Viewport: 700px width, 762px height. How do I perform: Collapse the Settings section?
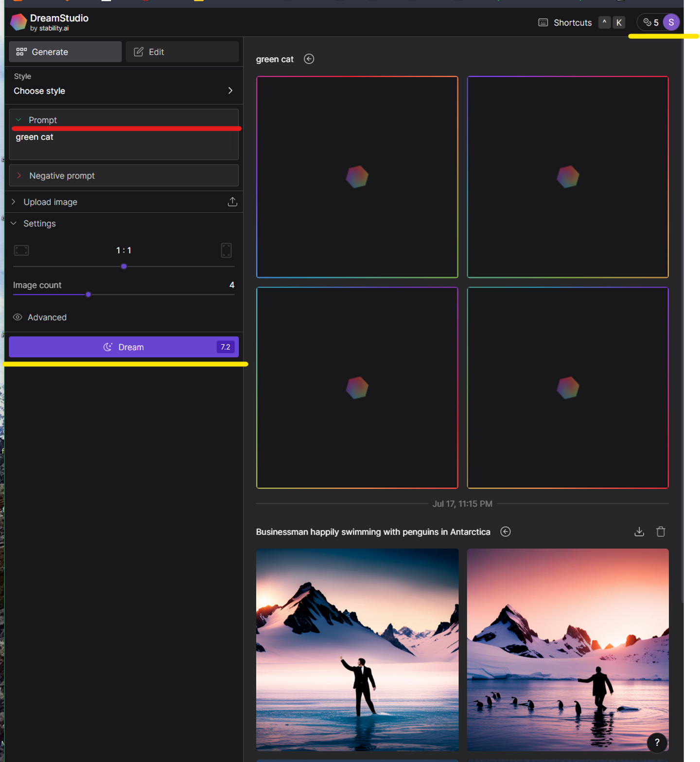(14, 223)
